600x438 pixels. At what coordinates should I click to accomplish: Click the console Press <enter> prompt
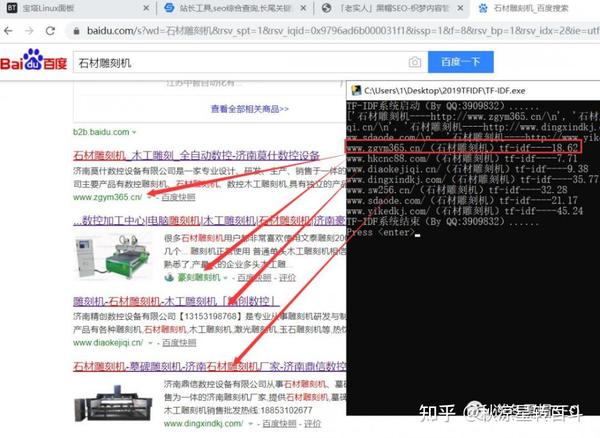[381, 232]
